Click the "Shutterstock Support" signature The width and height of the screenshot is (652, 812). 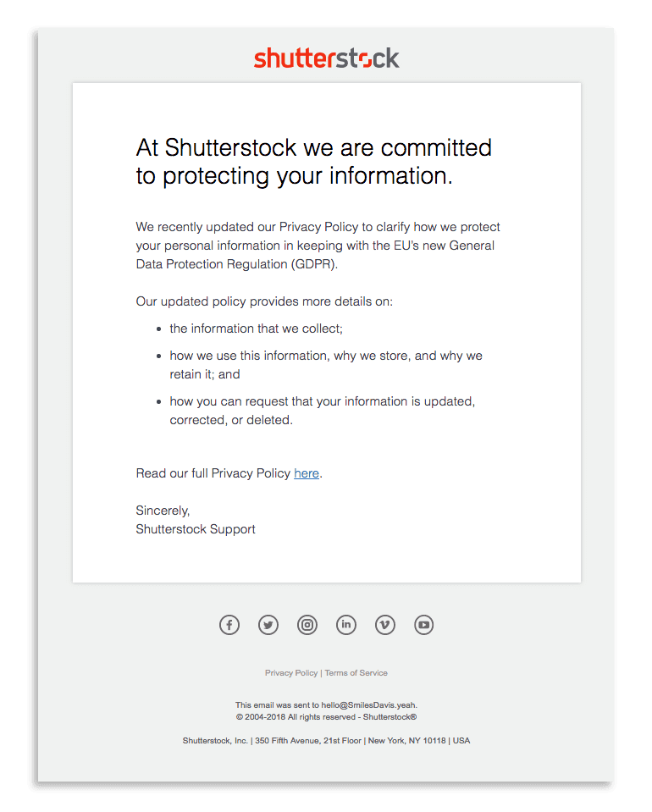(196, 529)
